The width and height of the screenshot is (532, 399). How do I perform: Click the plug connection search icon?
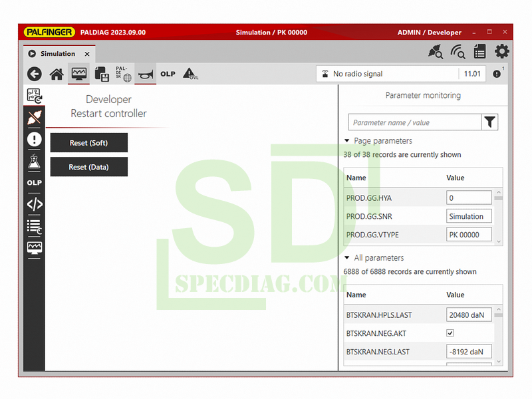436,51
